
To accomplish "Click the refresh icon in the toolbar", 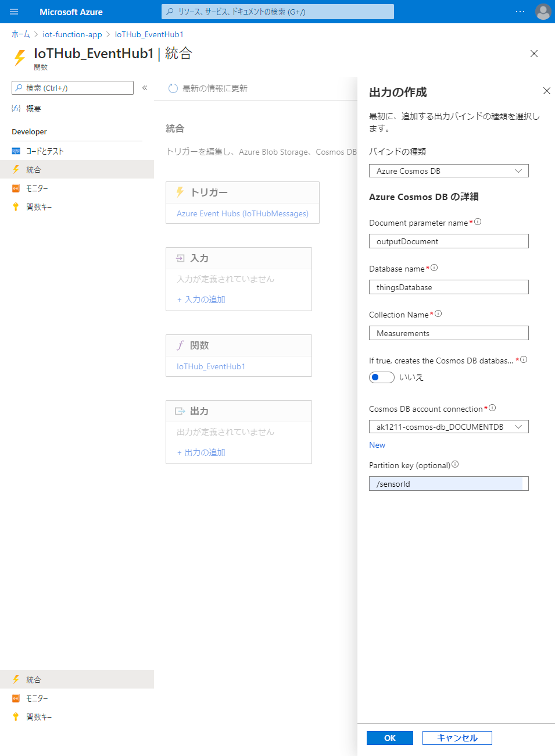I will pos(173,88).
